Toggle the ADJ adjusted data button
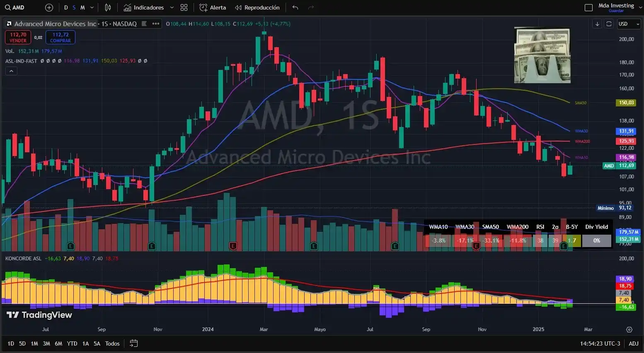The height and width of the screenshot is (353, 644). (x=634, y=343)
